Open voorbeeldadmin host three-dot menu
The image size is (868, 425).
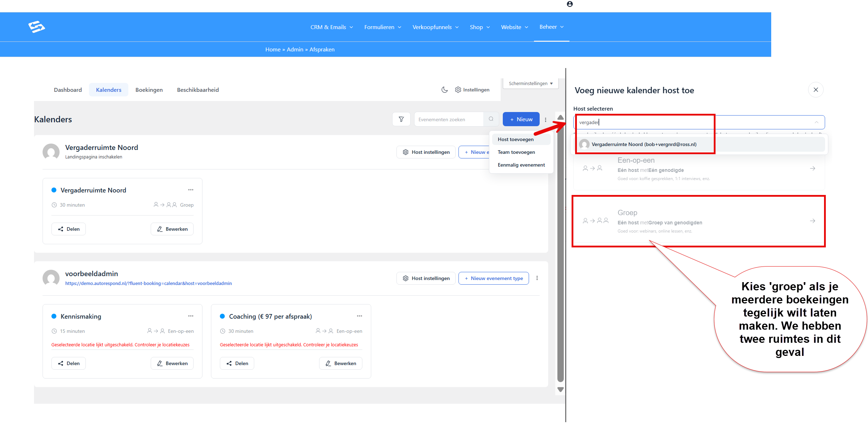point(537,278)
